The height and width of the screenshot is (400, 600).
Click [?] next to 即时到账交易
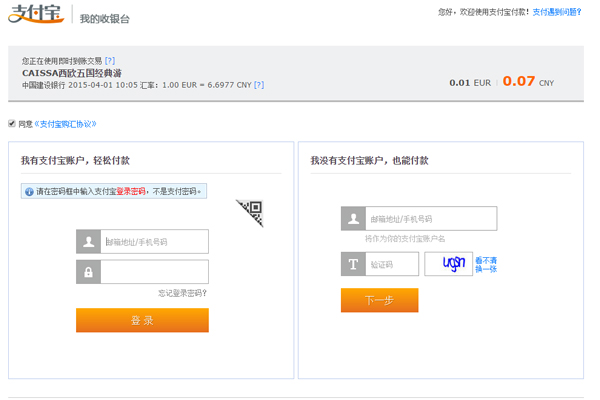pyautogui.click(x=110, y=61)
